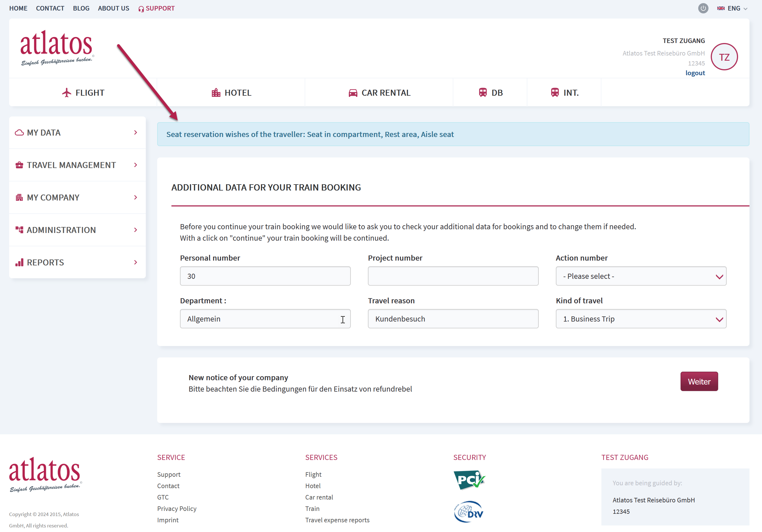Viewport: 762px width, 532px height.
Task: Click the Administration hierarchy icon
Action: pyautogui.click(x=19, y=230)
